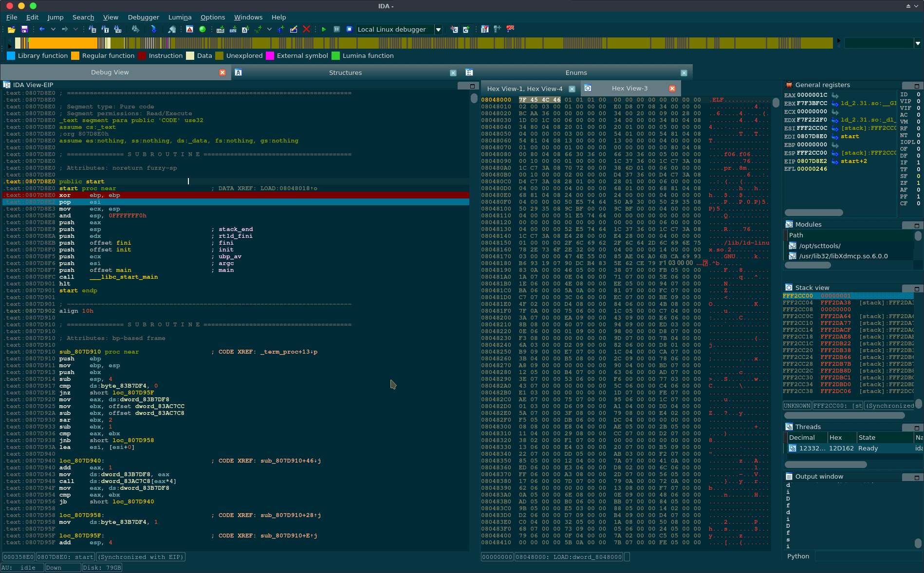
Task: Click the Python button in output window
Action: (x=798, y=556)
